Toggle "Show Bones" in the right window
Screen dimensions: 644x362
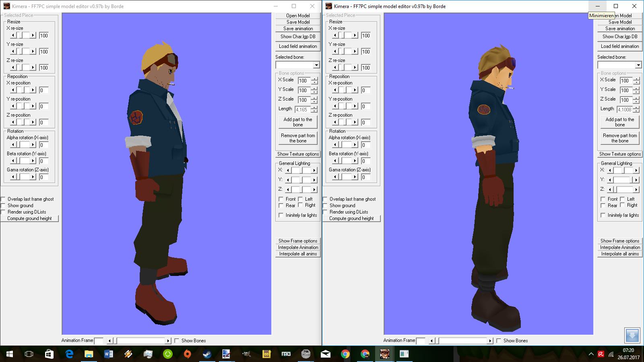point(499,341)
